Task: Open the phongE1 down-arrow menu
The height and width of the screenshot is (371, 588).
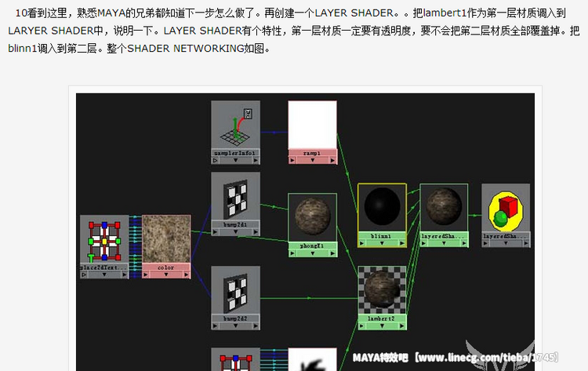Action: point(312,253)
